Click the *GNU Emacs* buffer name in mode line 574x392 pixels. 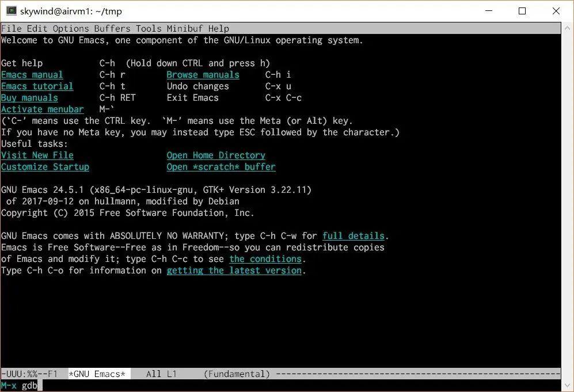[97, 374]
